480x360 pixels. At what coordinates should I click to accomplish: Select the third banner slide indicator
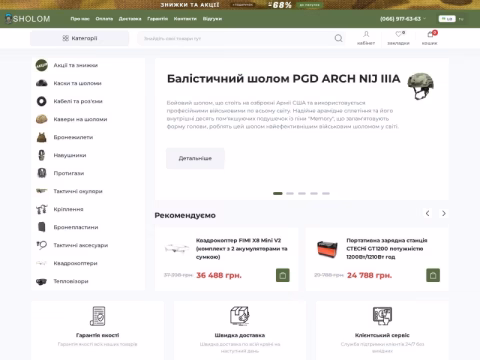point(302,193)
